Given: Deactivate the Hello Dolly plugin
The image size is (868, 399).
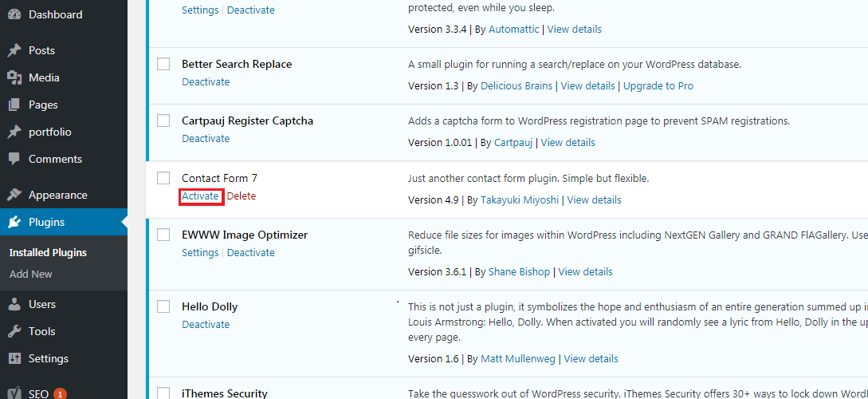Looking at the screenshot, I should tap(206, 325).
